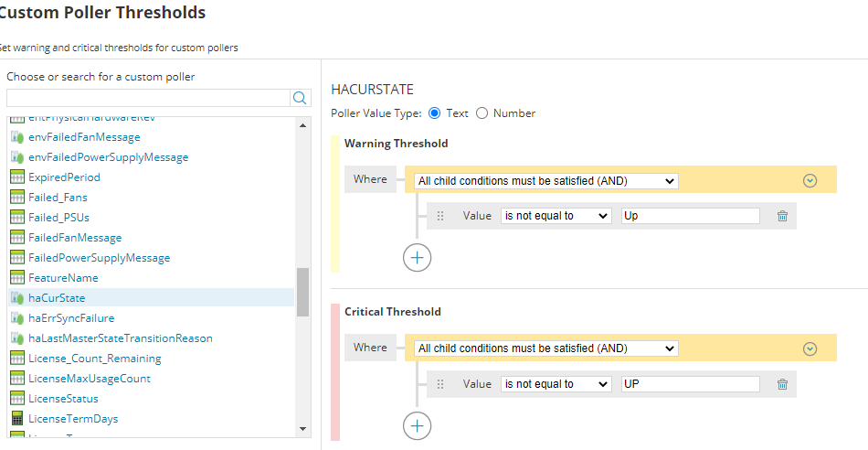Expand the Critical Threshold circled chevron menu
Screen dimensions: 868x450
pyautogui.click(x=810, y=348)
